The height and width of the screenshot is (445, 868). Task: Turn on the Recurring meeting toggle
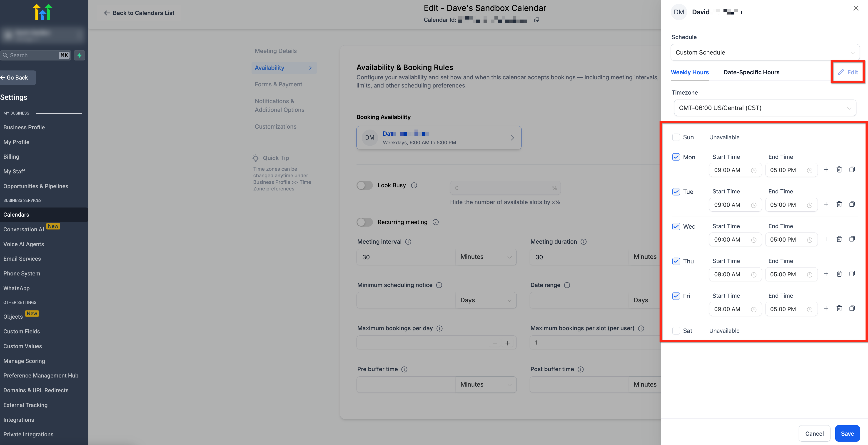pyautogui.click(x=365, y=222)
